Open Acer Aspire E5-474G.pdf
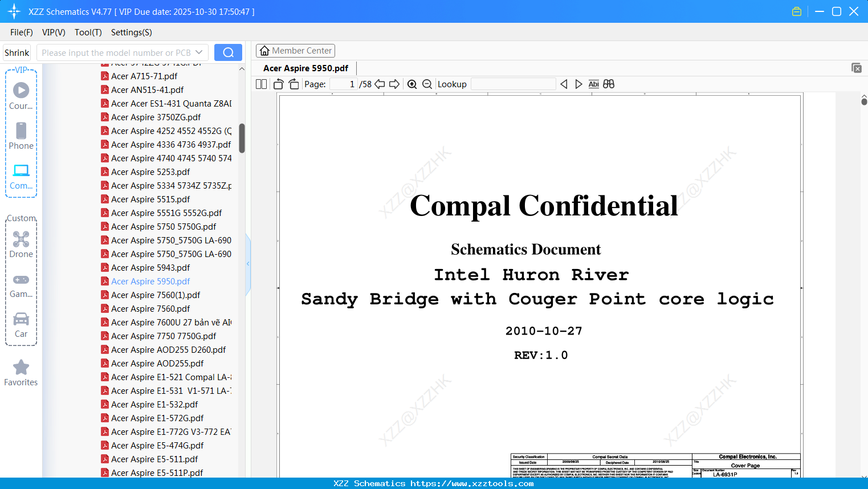 pyautogui.click(x=152, y=445)
